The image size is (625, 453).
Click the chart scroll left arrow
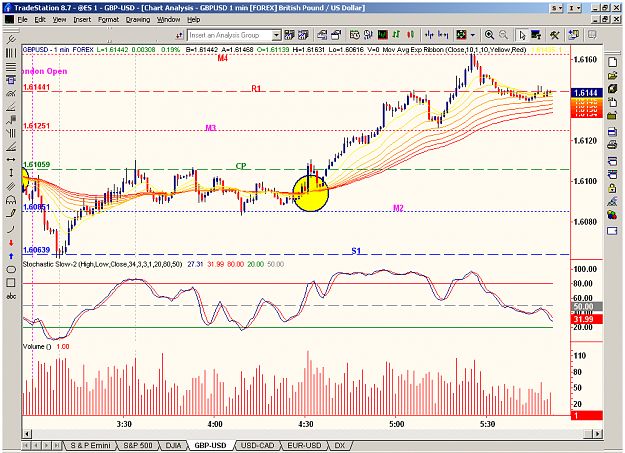[27, 434]
